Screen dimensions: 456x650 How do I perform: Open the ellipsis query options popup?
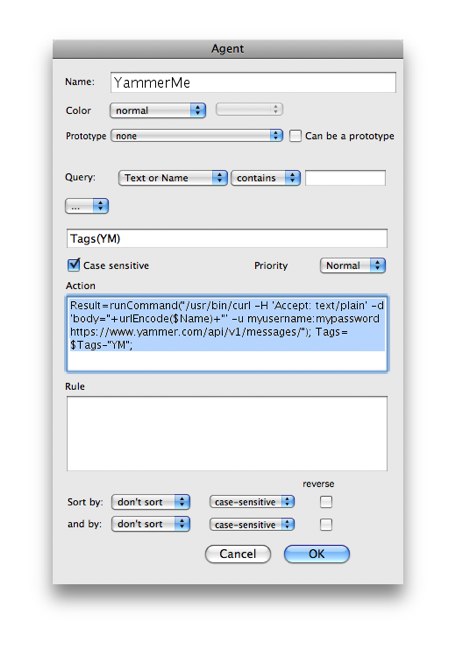coord(87,206)
